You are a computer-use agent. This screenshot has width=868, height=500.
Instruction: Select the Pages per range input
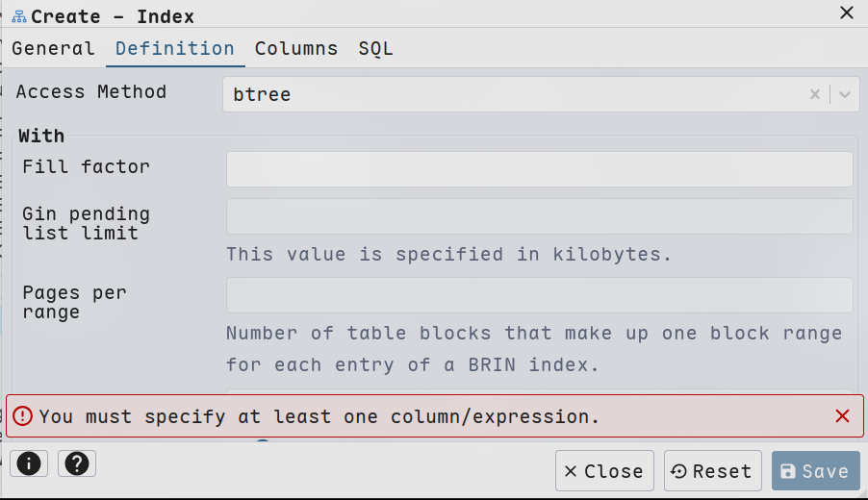pyautogui.click(x=539, y=295)
